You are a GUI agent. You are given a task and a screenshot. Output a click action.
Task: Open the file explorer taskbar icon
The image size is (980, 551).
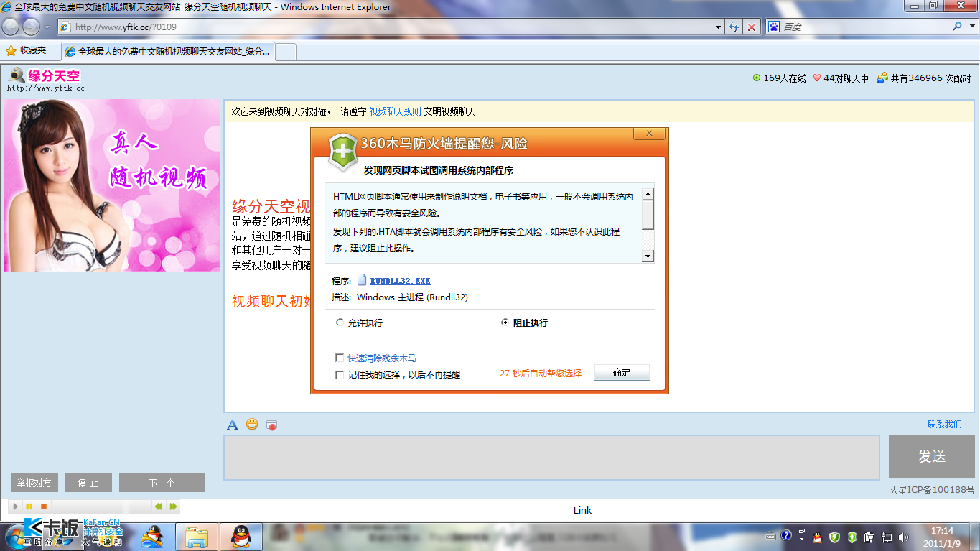click(x=197, y=537)
